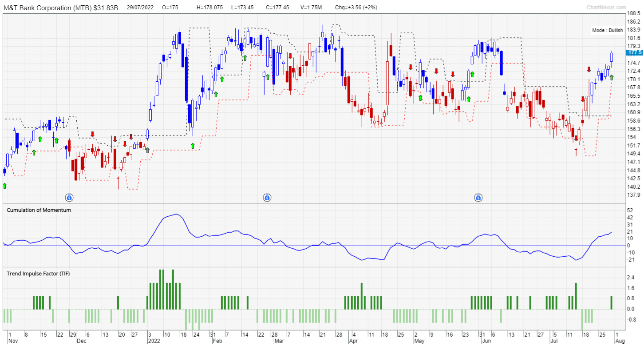
Task: Click the Cumulation of Momentum panel title
Action: click(39, 210)
